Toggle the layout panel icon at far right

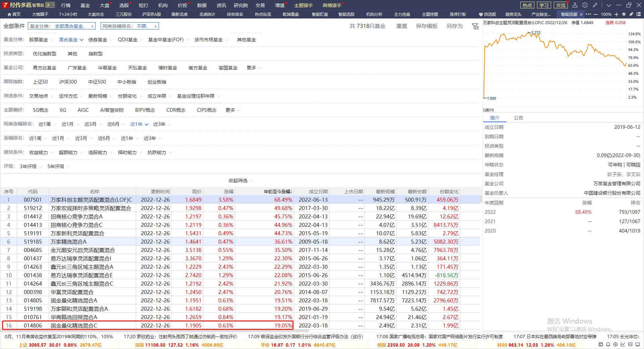[x=639, y=14]
